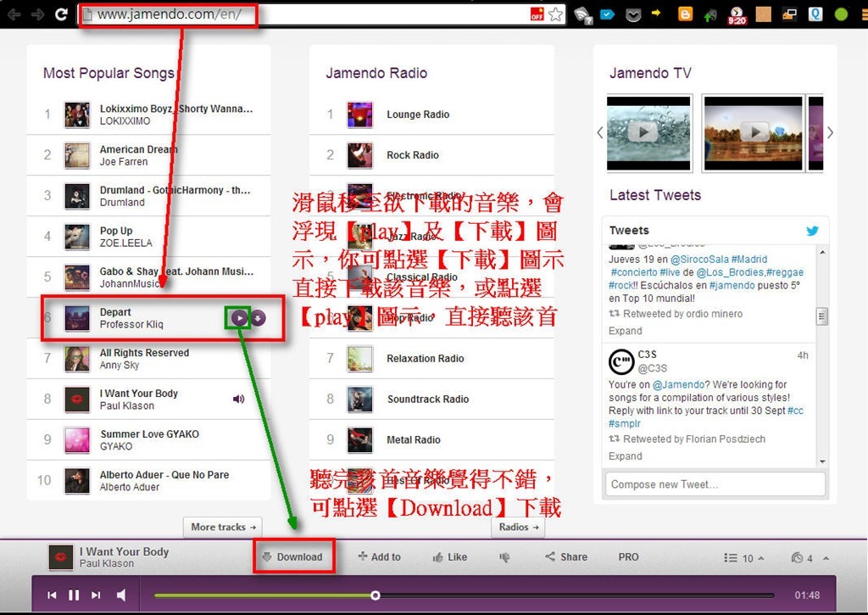Click the Compose new Tweet field
The image size is (868, 615).
[x=715, y=484]
